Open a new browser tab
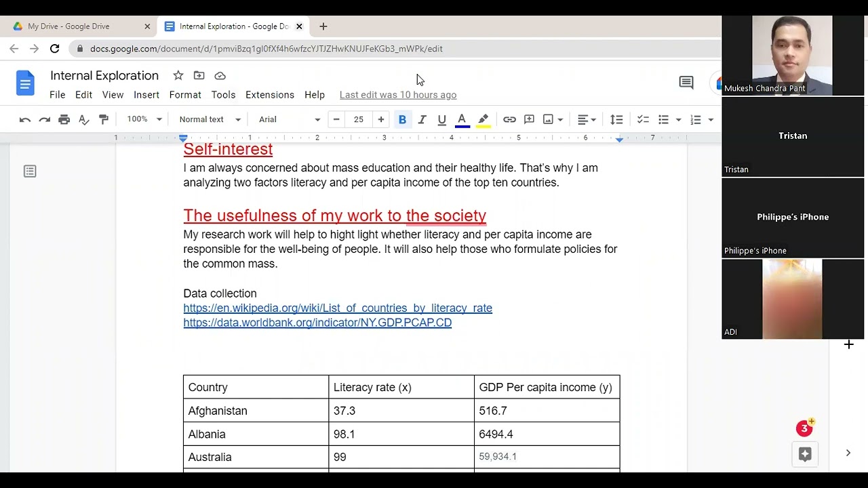This screenshot has height=488, width=868. (323, 26)
